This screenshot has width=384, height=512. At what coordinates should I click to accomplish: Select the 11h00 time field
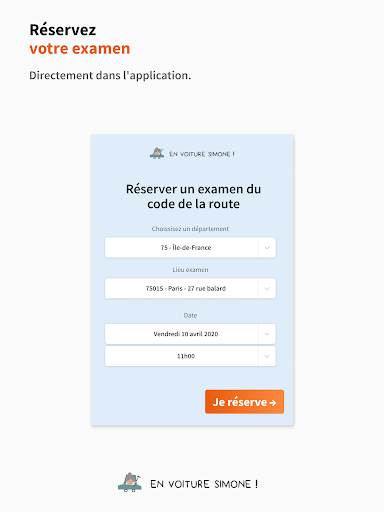(190, 356)
